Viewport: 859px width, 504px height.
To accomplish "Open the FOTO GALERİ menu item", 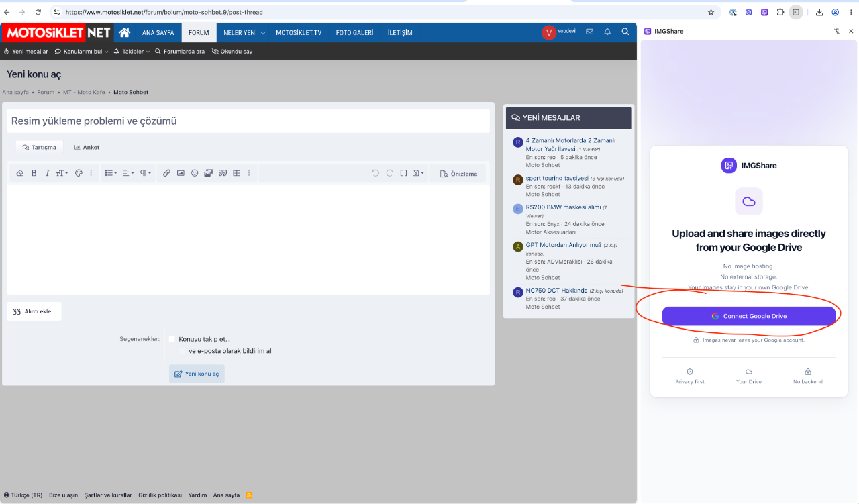I will 354,32.
